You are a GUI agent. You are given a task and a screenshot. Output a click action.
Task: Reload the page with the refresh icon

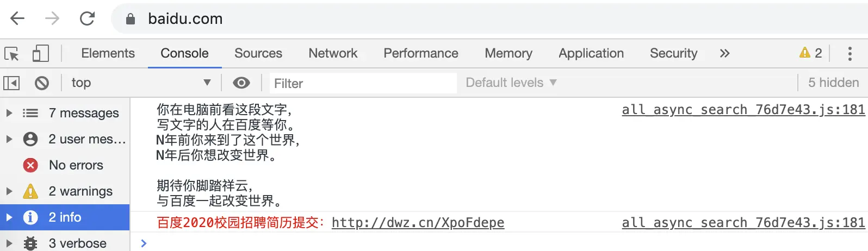(87, 19)
